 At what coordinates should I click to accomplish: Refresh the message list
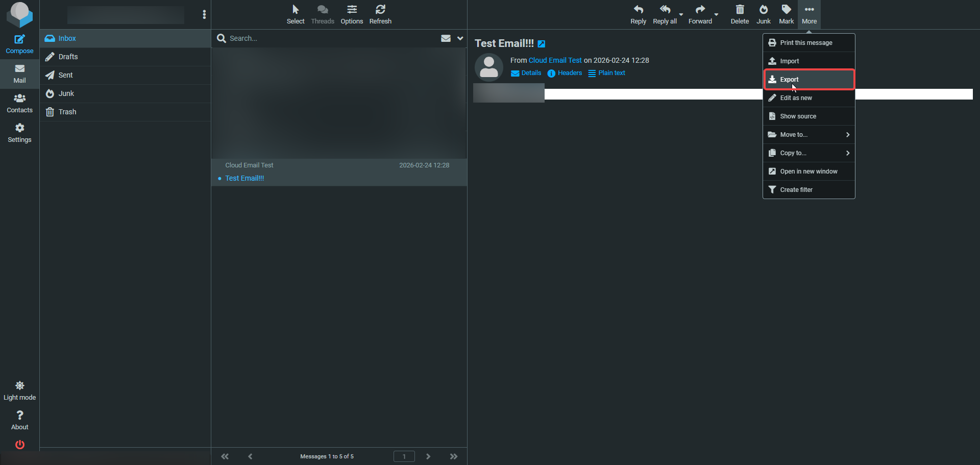pos(380,14)
